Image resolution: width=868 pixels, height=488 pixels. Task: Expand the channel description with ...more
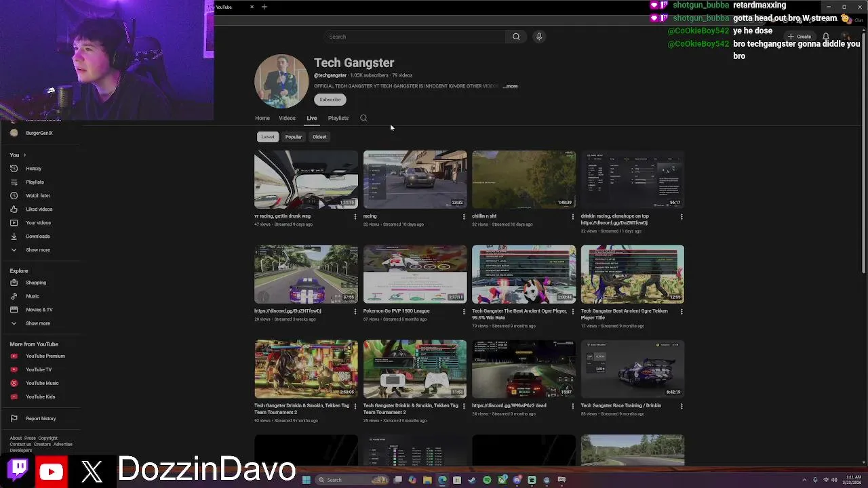[510, 86]
